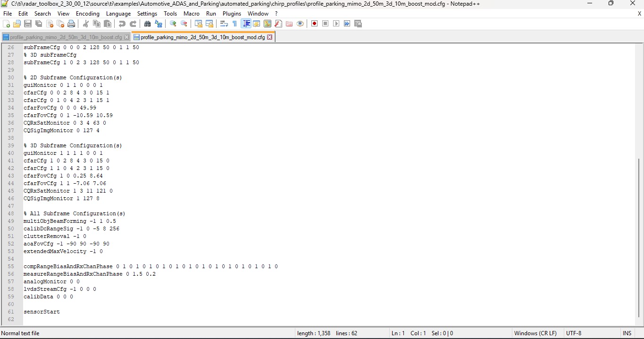Open the Run menu
This screenshot has height=339, width=644.
[x=211, y=14]
